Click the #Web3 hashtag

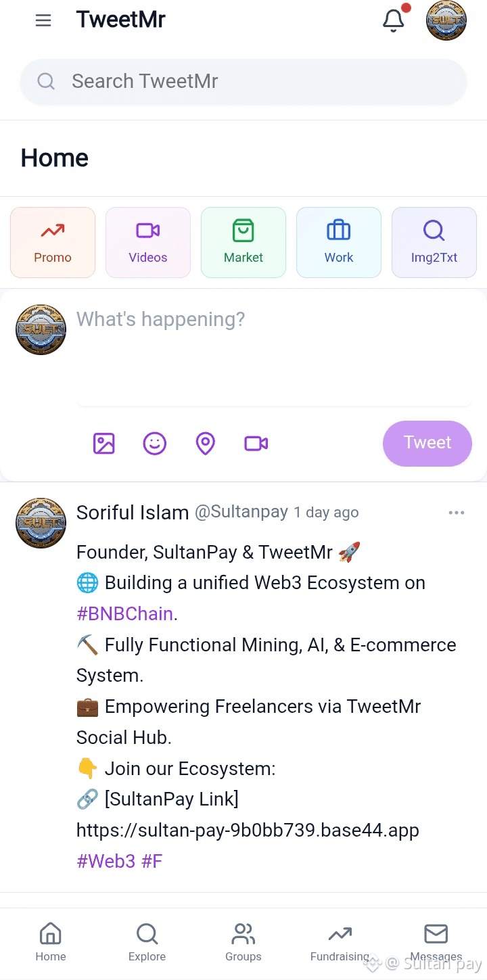click(106, 862)
